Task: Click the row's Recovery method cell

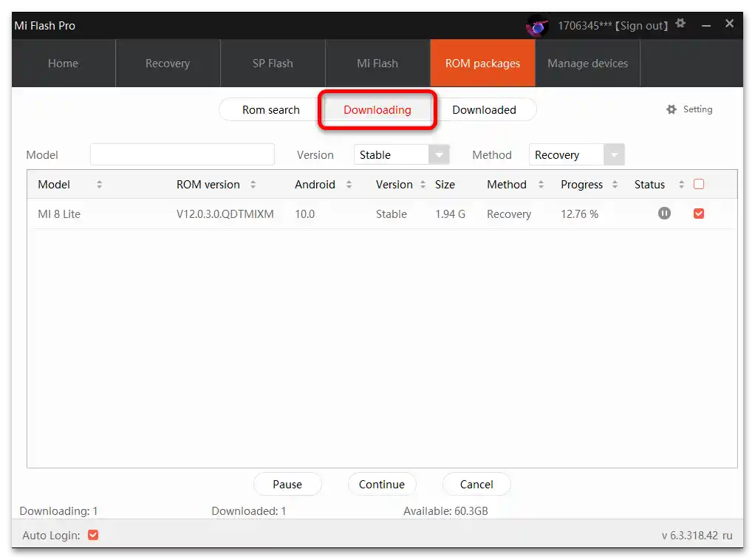Action: tap(509, 214)
